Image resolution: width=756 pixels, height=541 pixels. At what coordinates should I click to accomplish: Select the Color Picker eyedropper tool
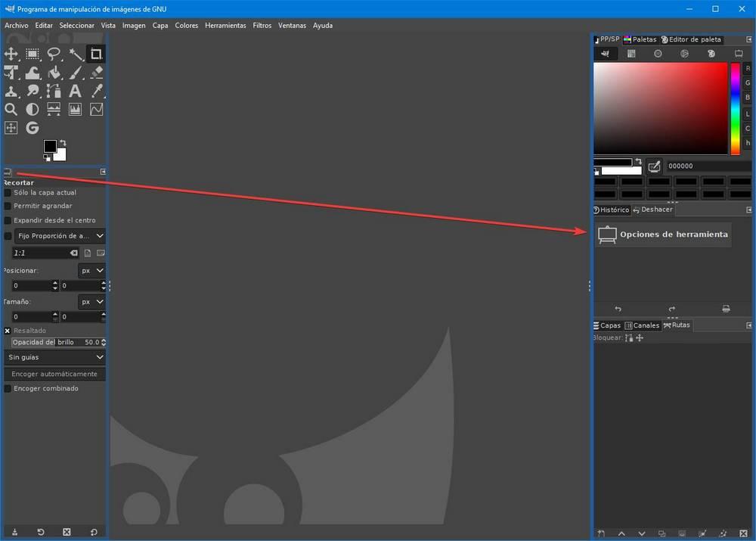[x=97, y=91]
